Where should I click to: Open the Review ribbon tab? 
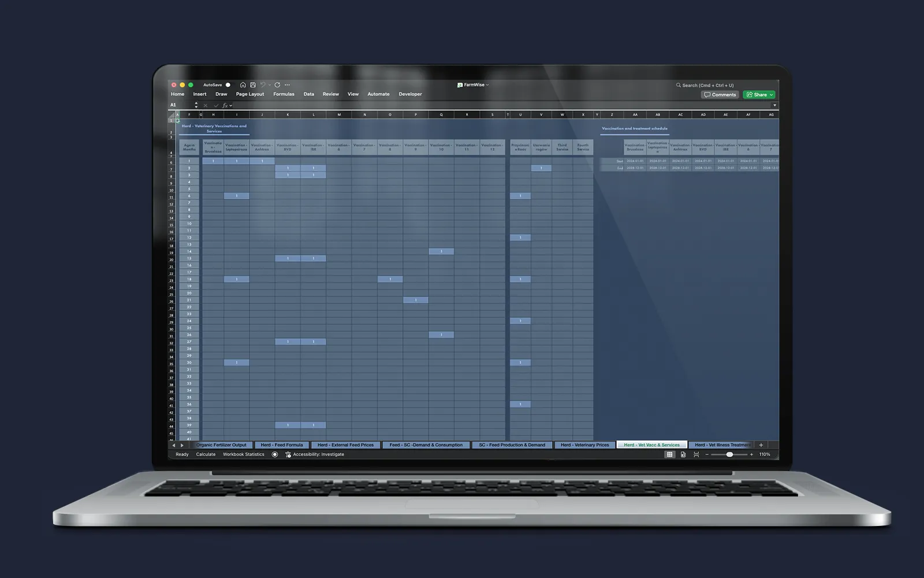coord(331,94)
